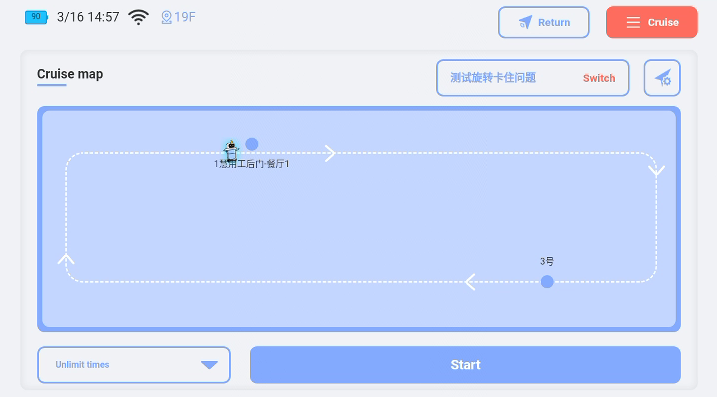Click the upward arrow on left route
This screenshot has width=717, height=397.
click(x=66, y=259)
